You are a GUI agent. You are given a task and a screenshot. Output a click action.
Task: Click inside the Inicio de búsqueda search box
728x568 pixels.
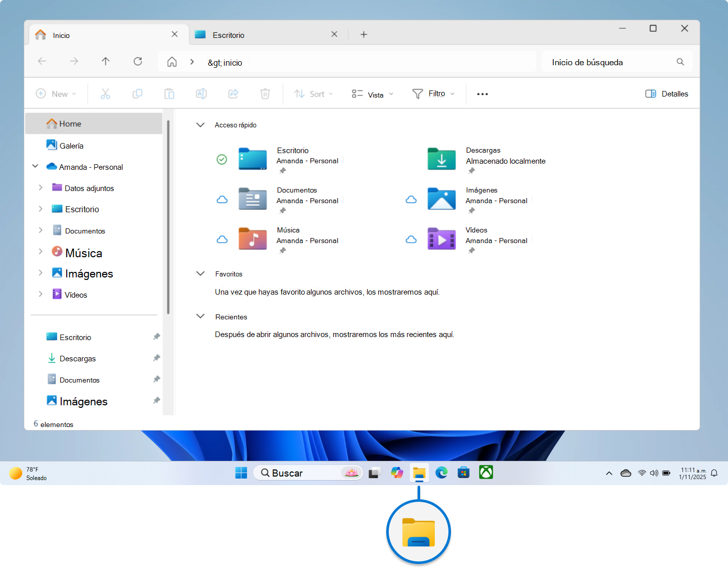(x=607, y=62)
